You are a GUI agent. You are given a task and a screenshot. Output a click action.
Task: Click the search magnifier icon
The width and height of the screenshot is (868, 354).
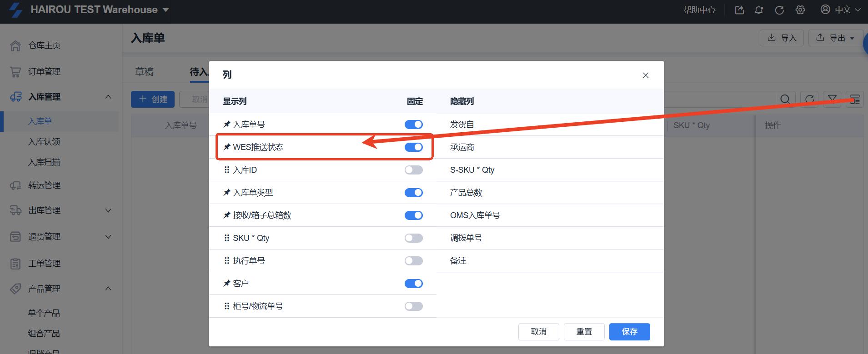pos(785,99)
